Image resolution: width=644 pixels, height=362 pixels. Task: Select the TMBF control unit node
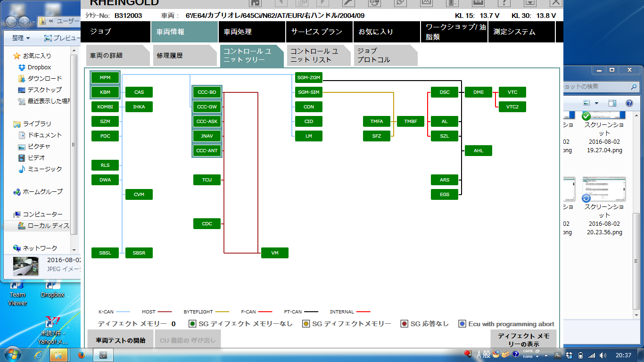pos(411,122)
